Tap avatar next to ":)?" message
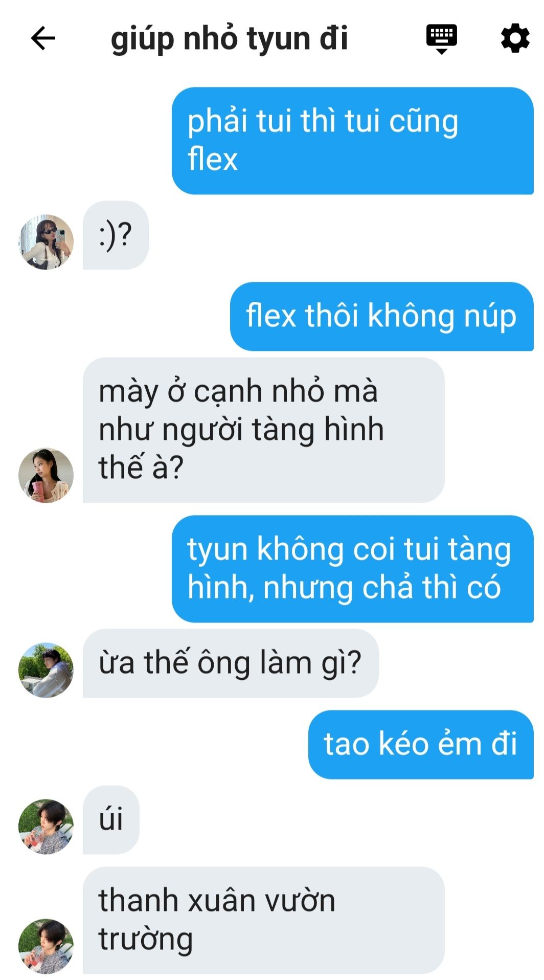The height and width of the screenshot is (980, 544). pyautogui.click(x=46, y=242)
